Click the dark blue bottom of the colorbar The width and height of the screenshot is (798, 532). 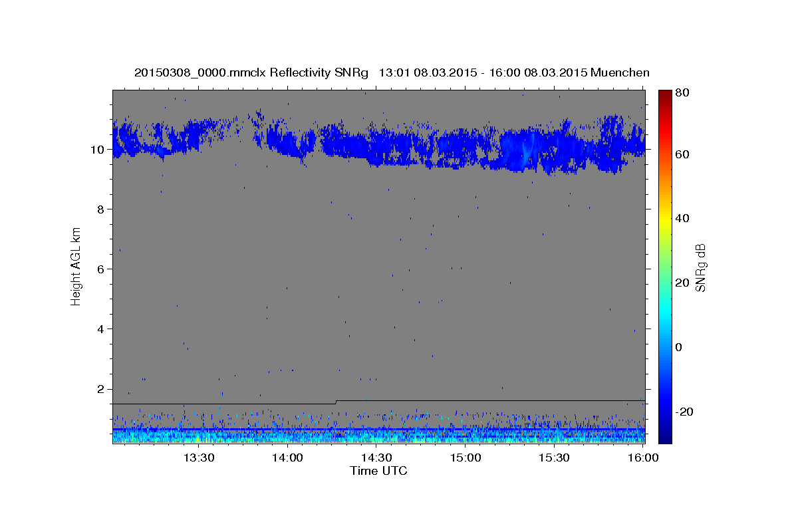[x=665, y=438]
